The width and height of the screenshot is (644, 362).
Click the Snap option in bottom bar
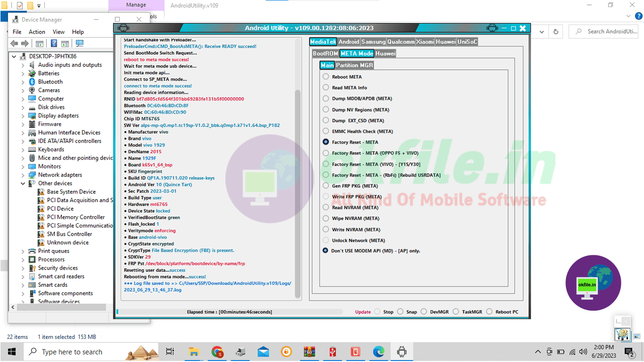click(x=407, y=312)
